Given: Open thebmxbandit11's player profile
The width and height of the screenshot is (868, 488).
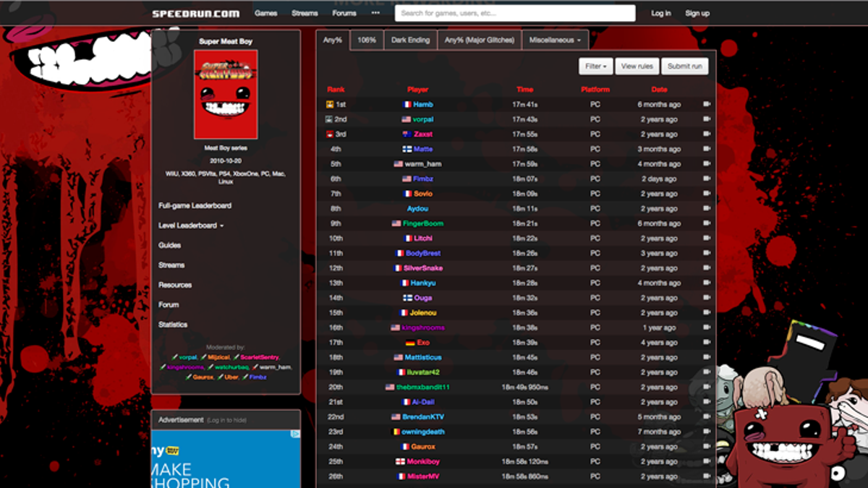Looking at the screenshot, I should tap(423, 388).
